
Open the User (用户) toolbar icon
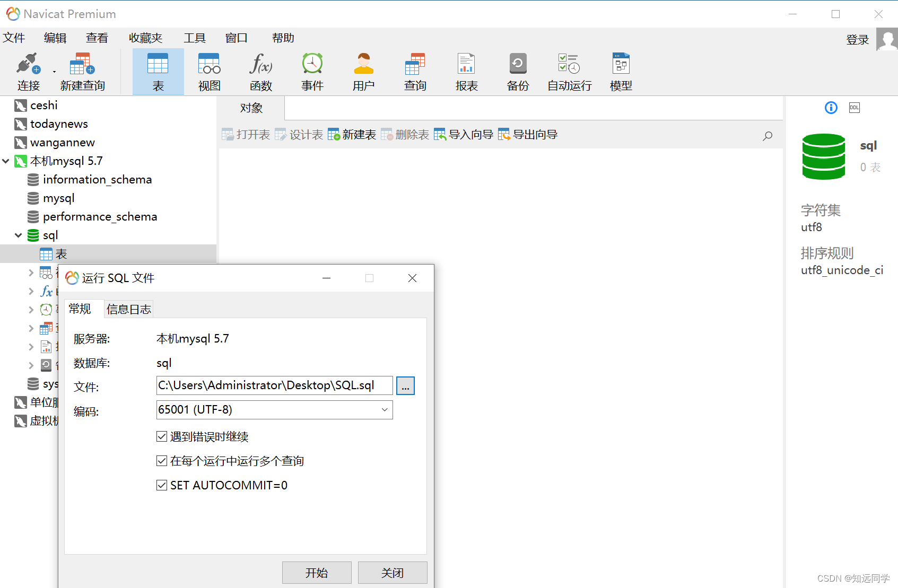[364, 72]
